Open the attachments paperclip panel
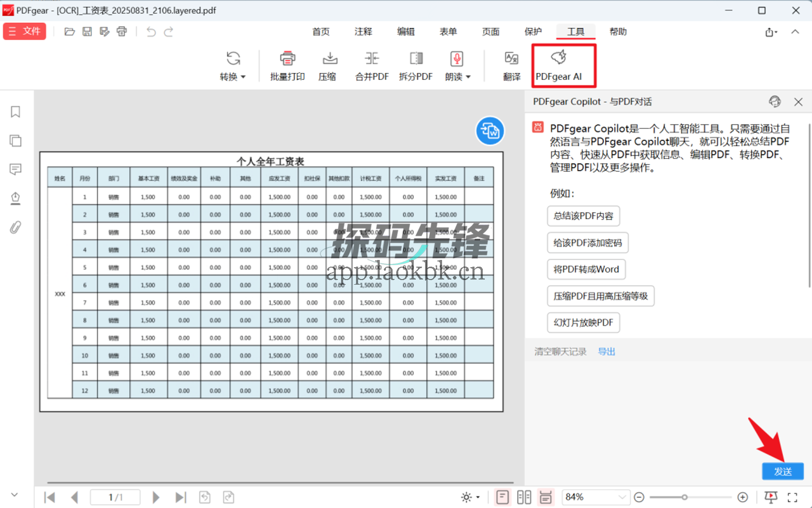This screenshot has width=812, height=508. [x=15, y=227]
